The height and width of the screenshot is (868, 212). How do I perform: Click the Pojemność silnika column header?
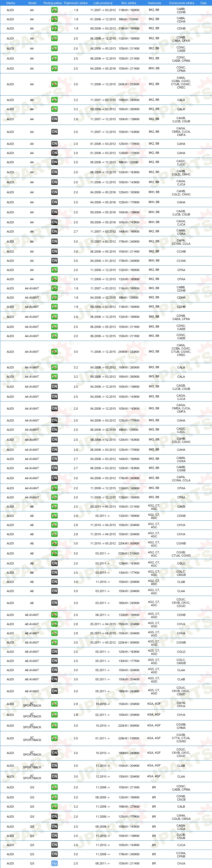coord(76,3)
